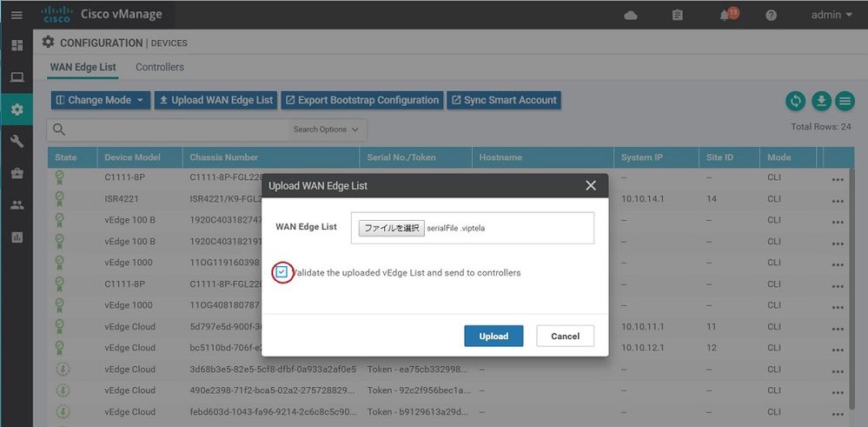Click Upload WAN Edge List button
Viewport: 868px width, 427px height.
click(215, 100)
